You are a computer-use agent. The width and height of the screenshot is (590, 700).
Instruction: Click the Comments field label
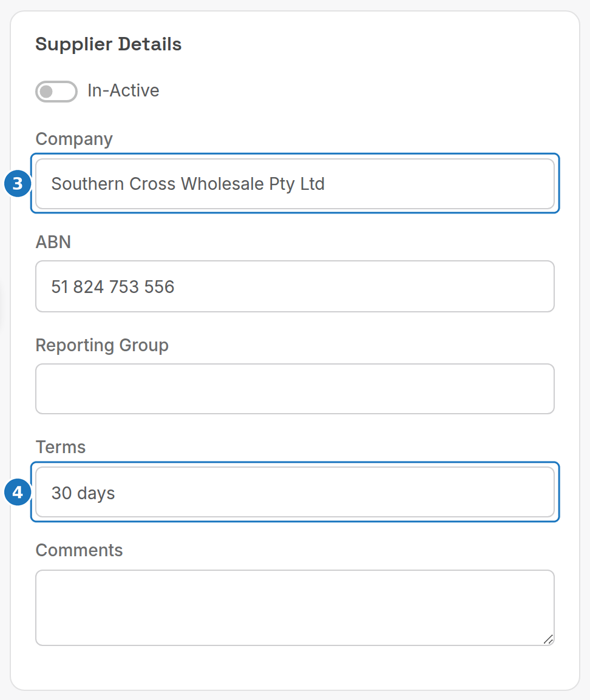[79, 550]
